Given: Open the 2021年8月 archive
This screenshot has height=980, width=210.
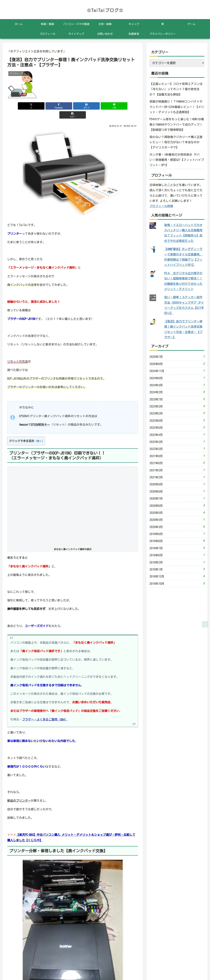Looking at the screenshot, I should pyautogui.click(x=177, y=456).
